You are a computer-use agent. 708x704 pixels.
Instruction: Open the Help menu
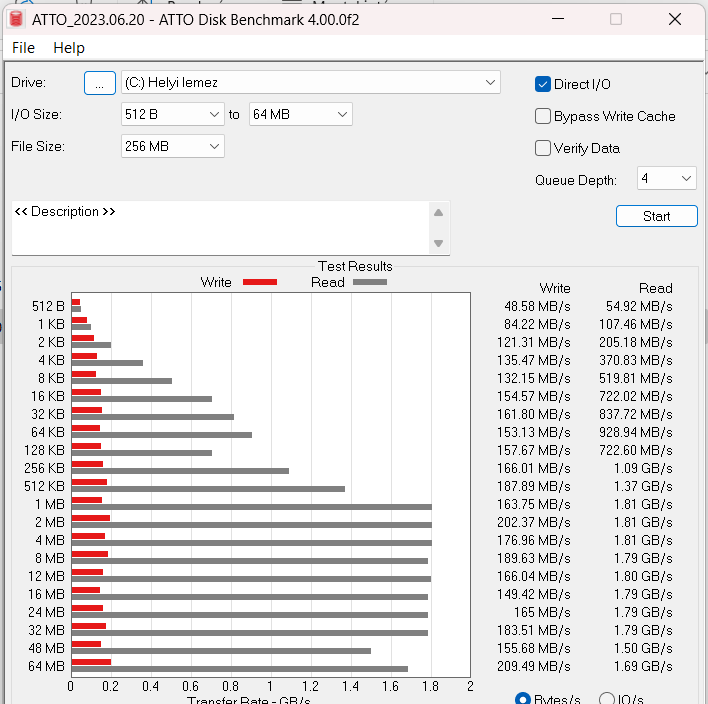(69, 48)
